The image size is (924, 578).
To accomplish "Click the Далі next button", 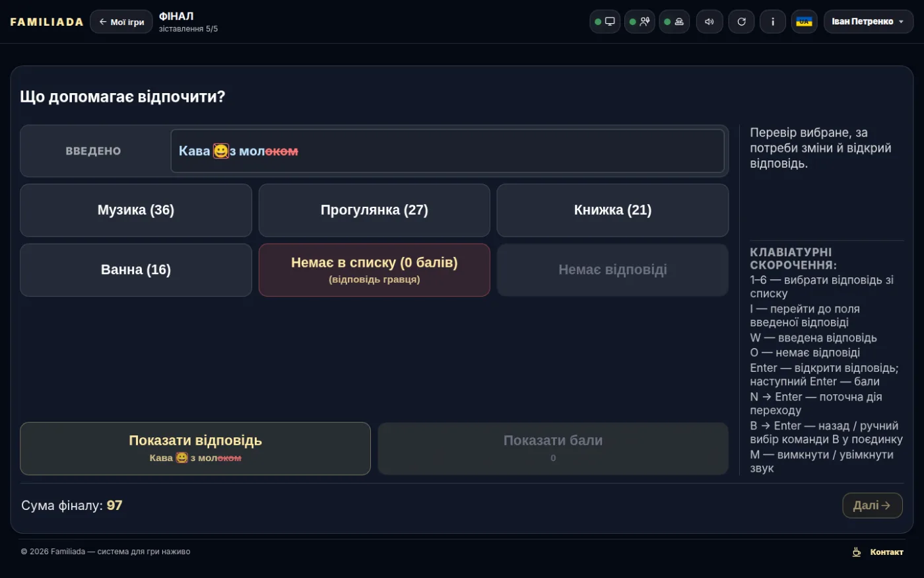I will click(x=873, y=505).
